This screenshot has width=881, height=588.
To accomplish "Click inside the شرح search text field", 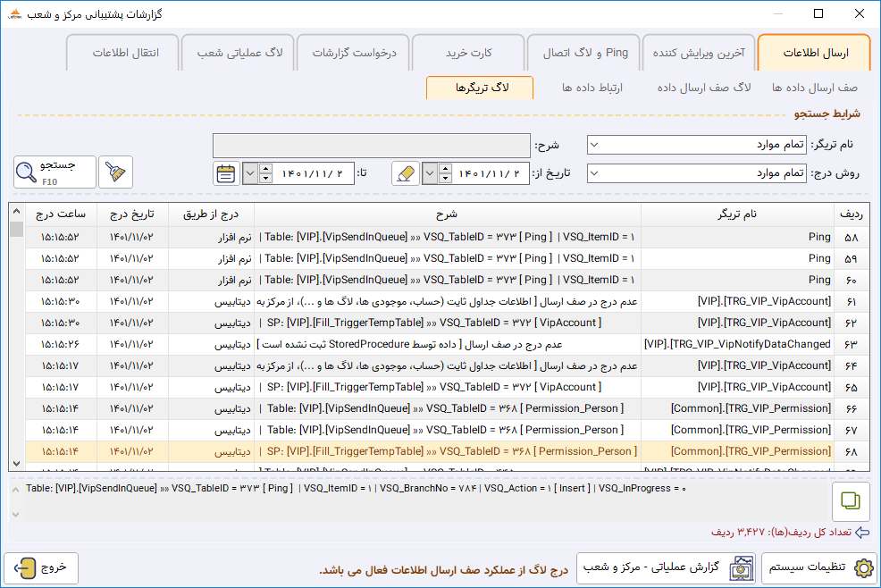I will pos(372,146).
